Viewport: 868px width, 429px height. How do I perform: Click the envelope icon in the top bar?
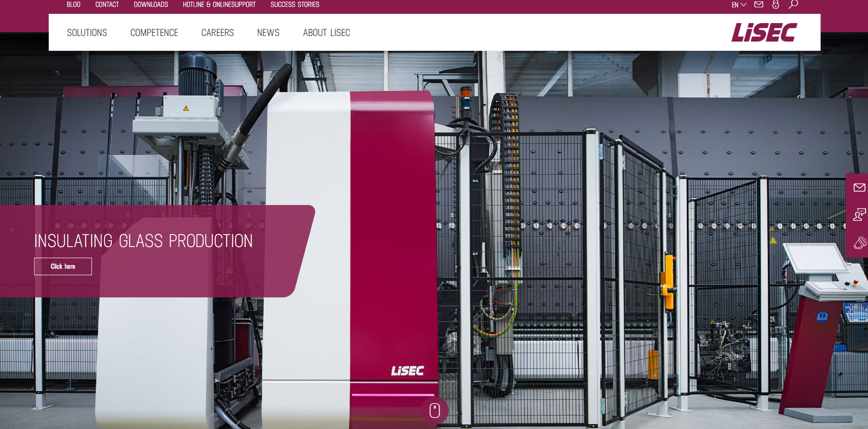pyautogui.click(x=758, y=5)
